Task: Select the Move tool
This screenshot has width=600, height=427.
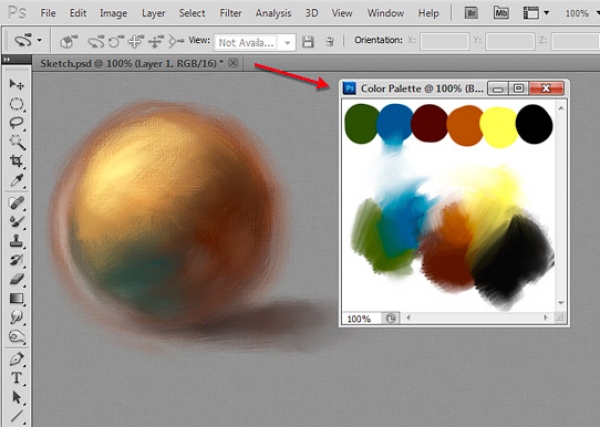Action: point(16,84)
